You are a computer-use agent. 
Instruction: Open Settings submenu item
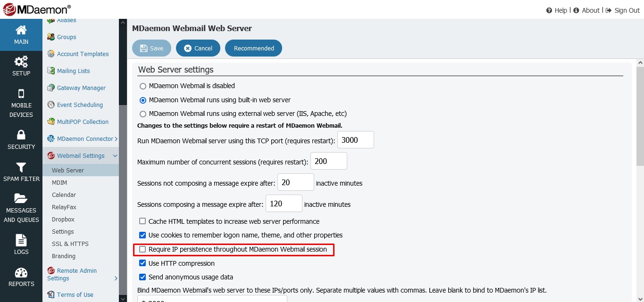tap(63, 231)
